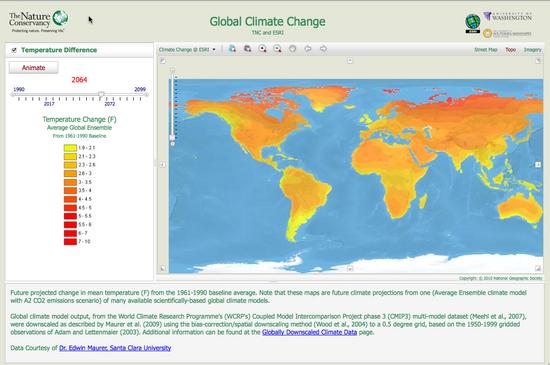Click the 5.5 - 6 legend swatch
Screen dimensions: 550x365
pyautogui.click(x=70, y=224)
